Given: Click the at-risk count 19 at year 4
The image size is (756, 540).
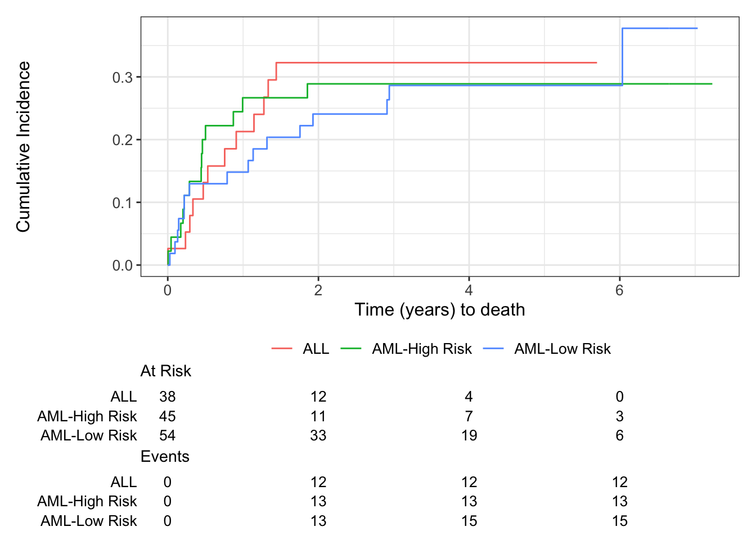Looking at the screenshot, I should point(469,435).
